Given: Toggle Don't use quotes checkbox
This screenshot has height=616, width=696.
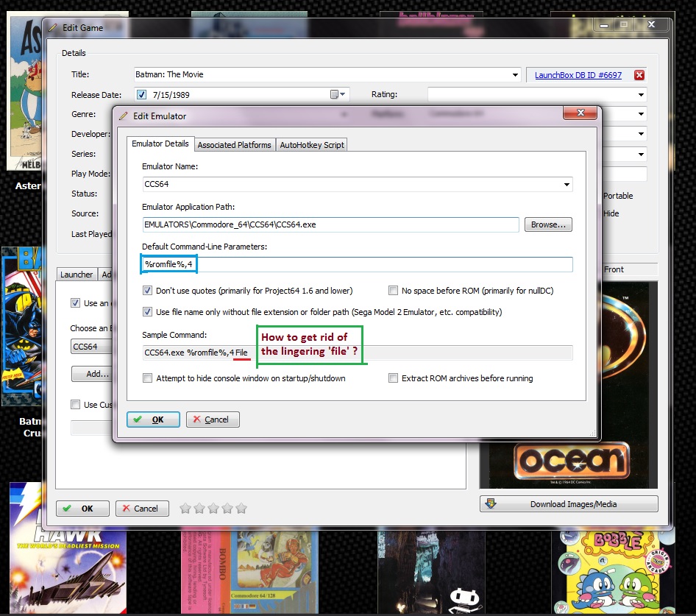Looking at the screenshot, I should pos(147,291).
